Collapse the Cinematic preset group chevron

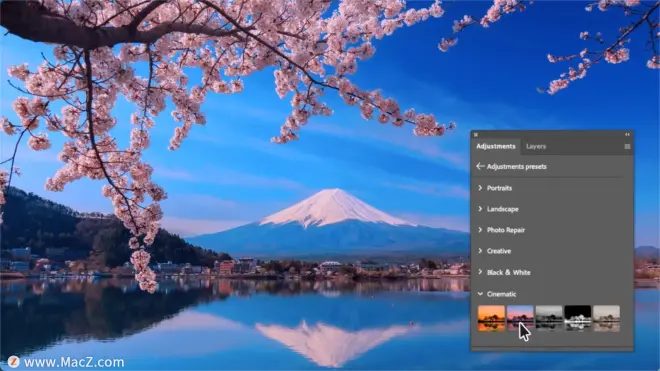(x=480, y=294)
